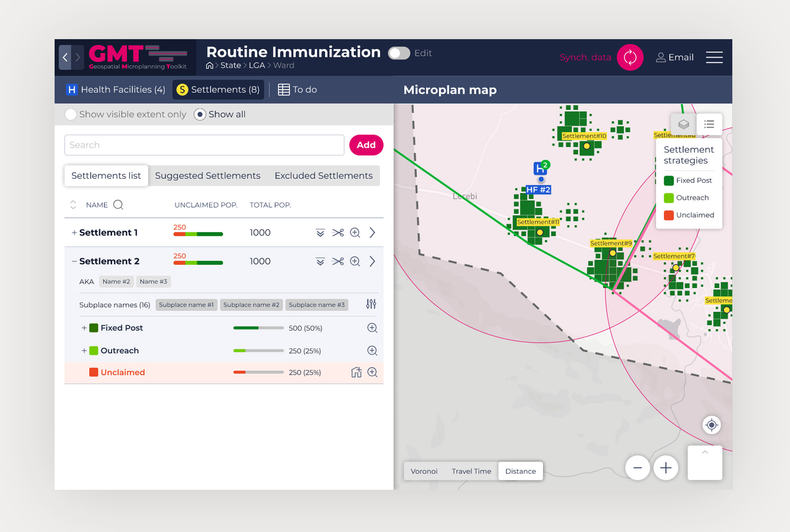
Task: Click the Synch data refresh icon
Action: (630, 58)
